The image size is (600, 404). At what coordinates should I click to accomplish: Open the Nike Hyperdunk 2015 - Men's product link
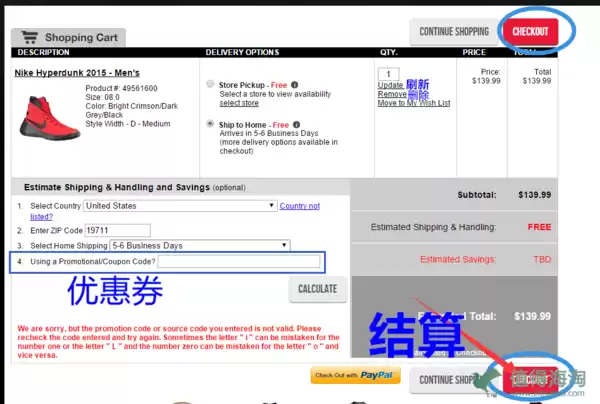coord(77,73)
